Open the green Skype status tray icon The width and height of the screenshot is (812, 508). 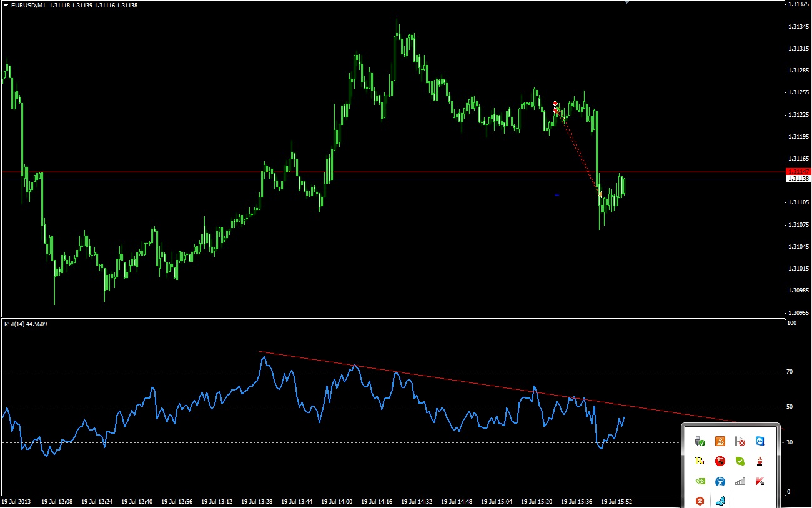click(740, 462)
